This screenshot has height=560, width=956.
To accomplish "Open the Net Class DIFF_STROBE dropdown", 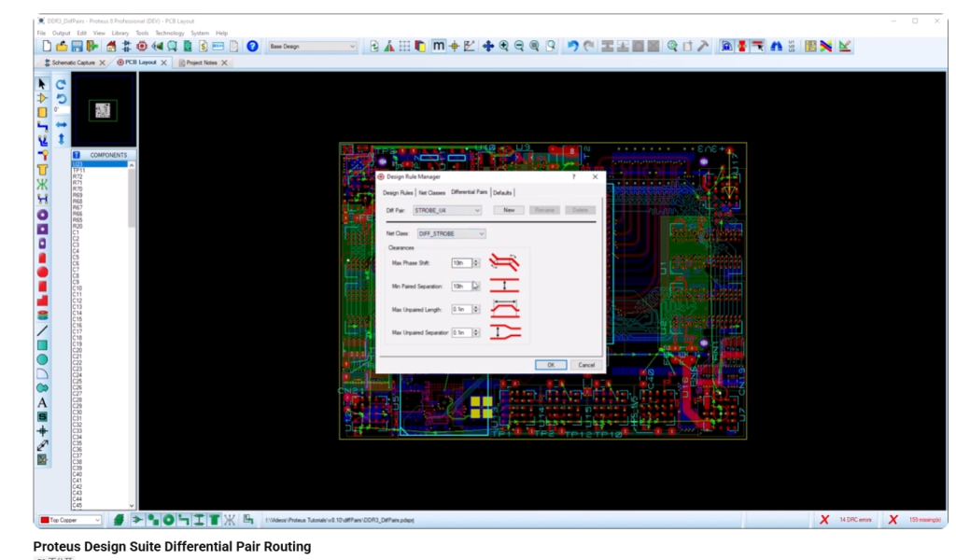I will pyautogui.click(x=451, y=234).
